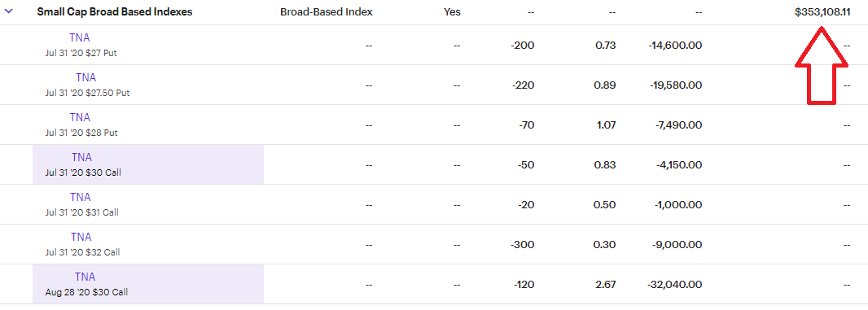Click the 2.67 price cell
This screenshot has height=310, width=868.
[x=606, y=285]
